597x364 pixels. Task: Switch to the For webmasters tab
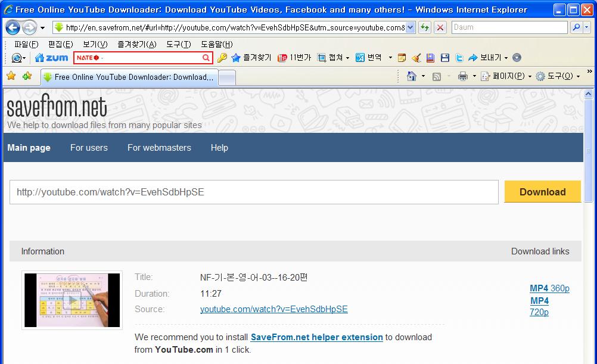[159, 148]
